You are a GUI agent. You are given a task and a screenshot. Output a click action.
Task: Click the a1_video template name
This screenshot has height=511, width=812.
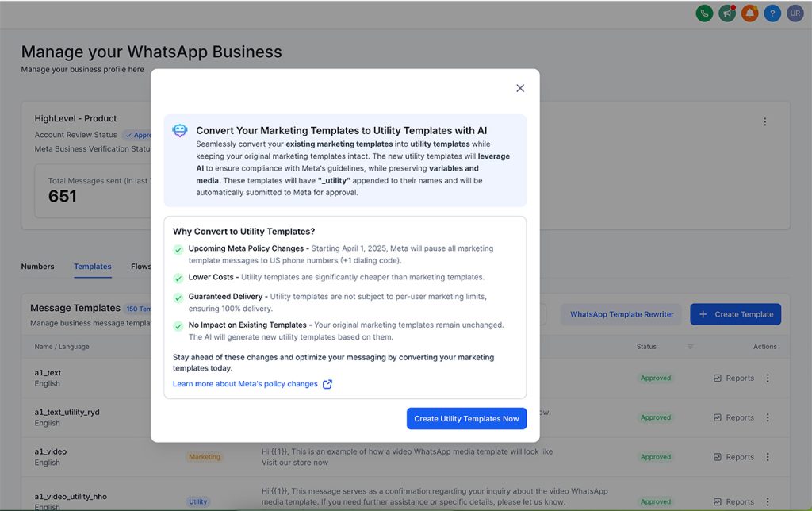click(50, 451)
